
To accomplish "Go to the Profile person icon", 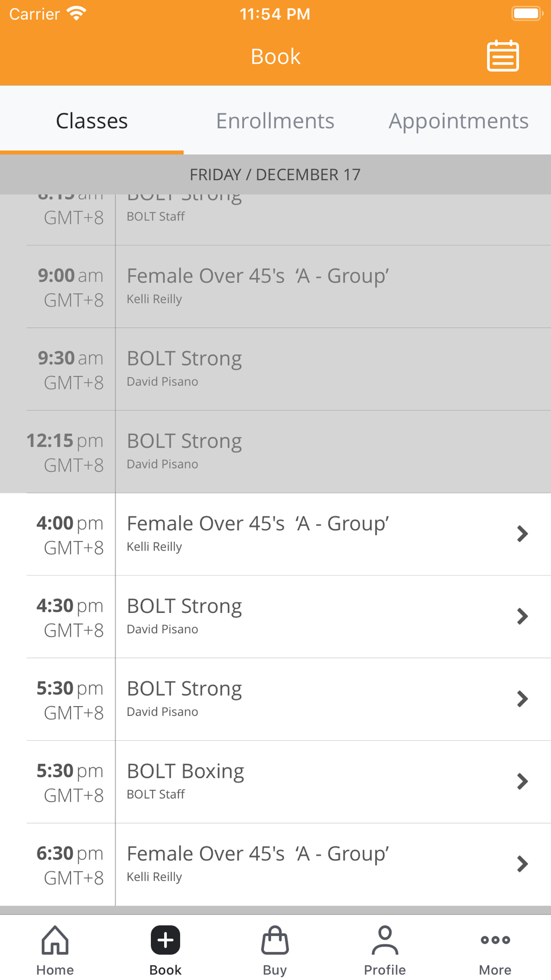I will [385, 940].
